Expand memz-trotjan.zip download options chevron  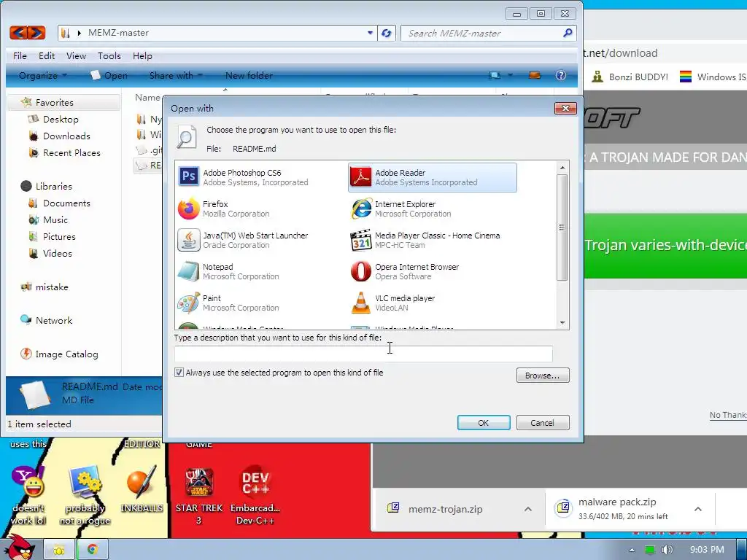pos(528,509)
